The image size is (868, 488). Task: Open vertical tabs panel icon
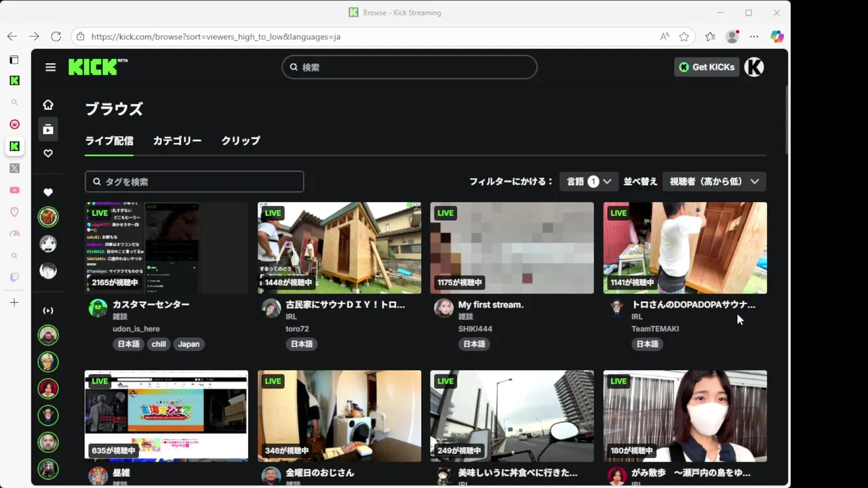pyautogui.click(x=14, y=60)
